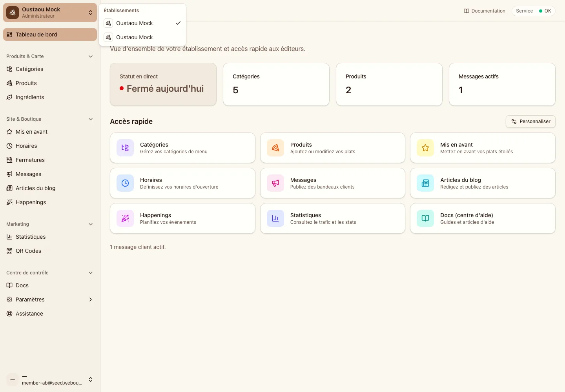Click the Mis en avant star icon in sidebar
Viewport: 565px width, 392px height.
point(9,132)
